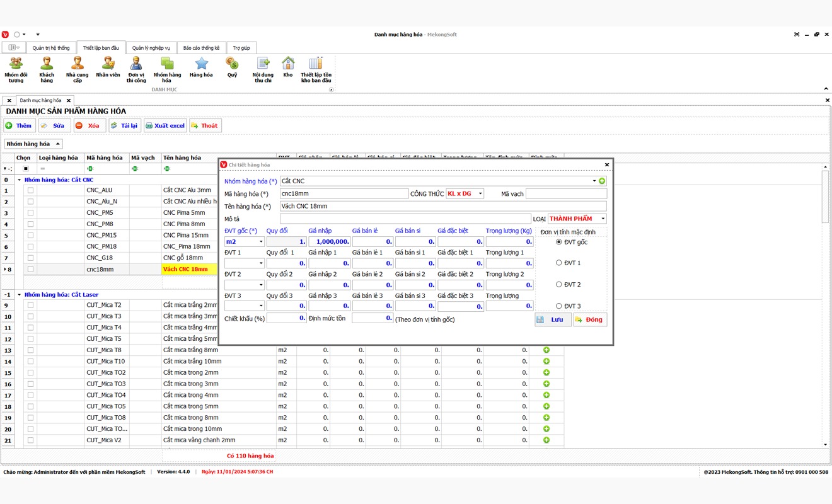Click green plus beside Nhóm hàng hóa field
Image resolution: width=832 pixels, height=504 pixels.
[602, 181]
